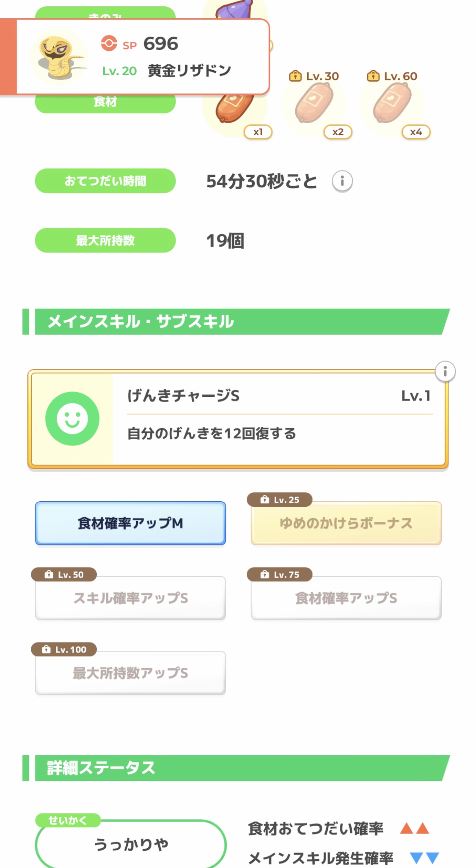476x868 pixels.
Task: Tap the メインスキル・サブスキル section header
Action: click(237, 321)
